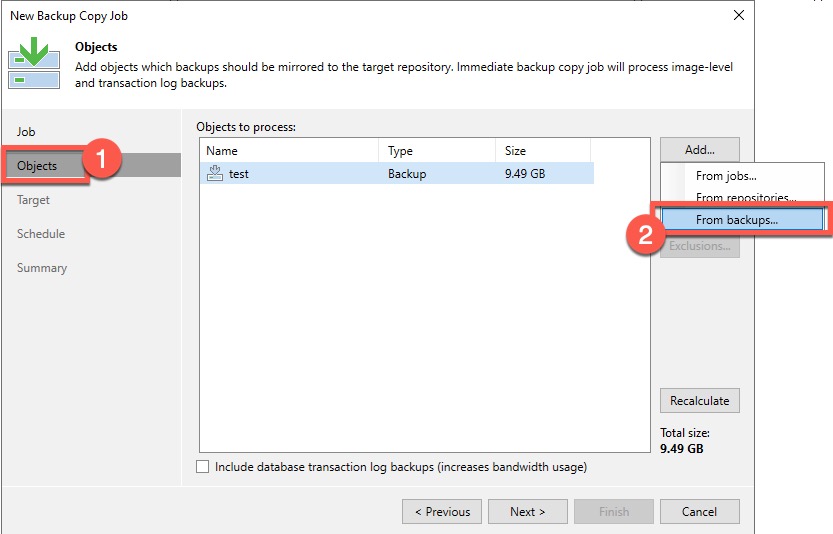The width and height of the screenshot is (833, 534).
Task: Click the Next > button
Action: (x=527, y=512)
